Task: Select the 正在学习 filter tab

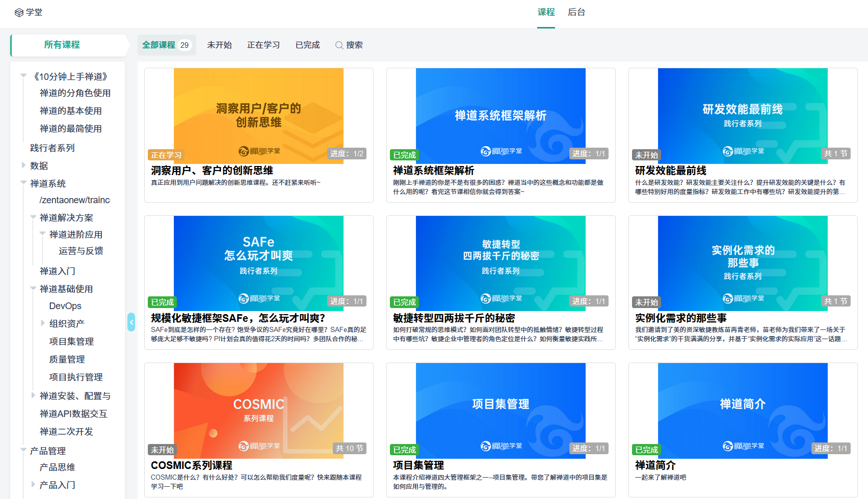Action: click(263, 45)
